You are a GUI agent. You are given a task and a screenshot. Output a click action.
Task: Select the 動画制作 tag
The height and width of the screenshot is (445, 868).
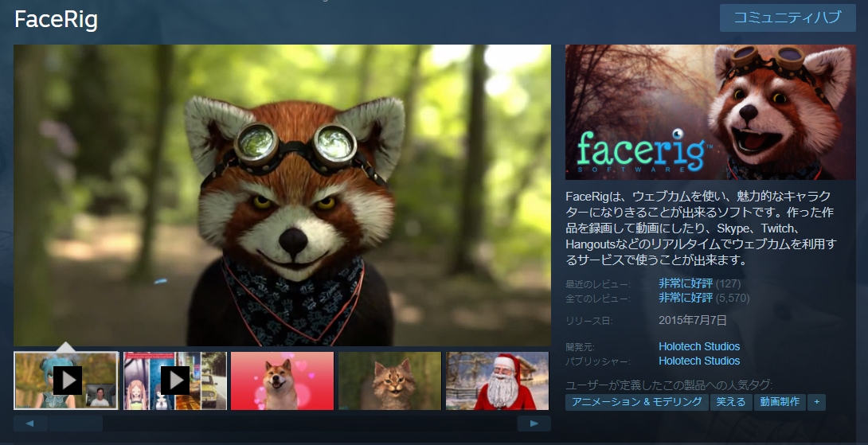[780, 402]
